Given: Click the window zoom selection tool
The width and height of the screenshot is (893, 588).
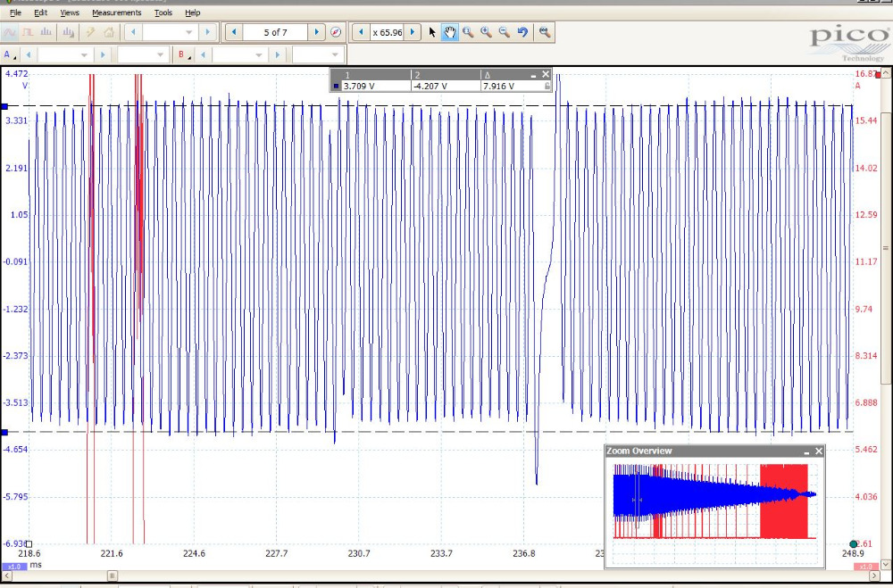Looking at the screenshot, I should point(468,32).
